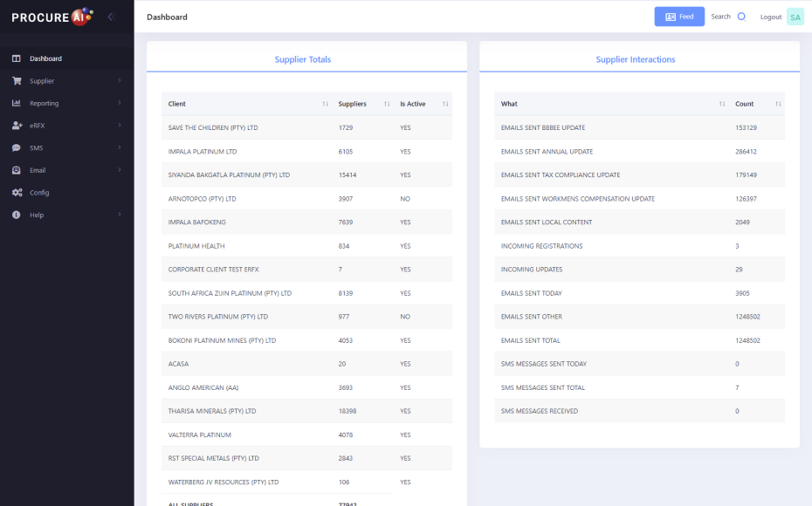812x506 pixels.
Task: Sort by Is Active column arrows
Action: [445, 104]
